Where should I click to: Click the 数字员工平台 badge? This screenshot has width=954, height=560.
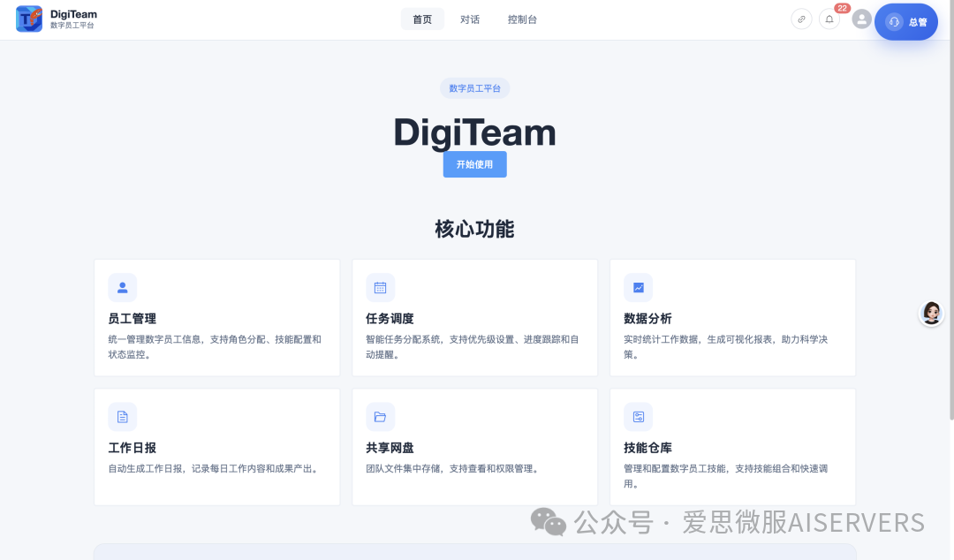(474, 88)
